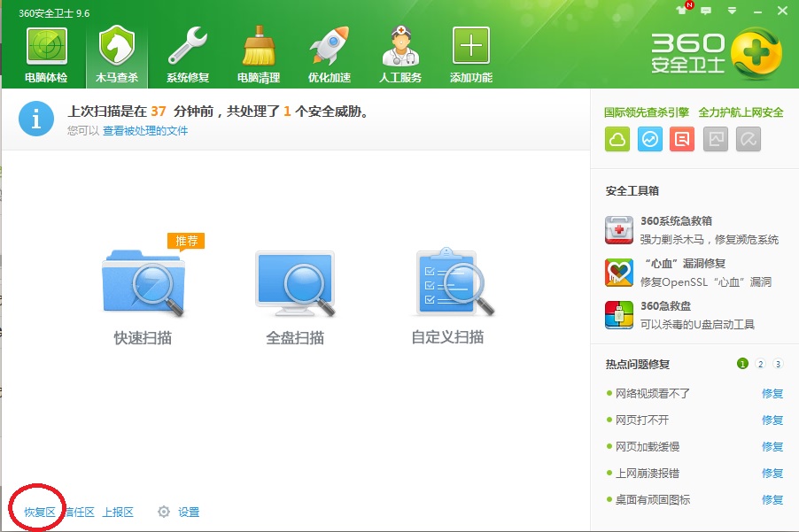Click the red QVM engine icon
The width and height of the screenshot is (799, 532).
[x=682, y=139]
